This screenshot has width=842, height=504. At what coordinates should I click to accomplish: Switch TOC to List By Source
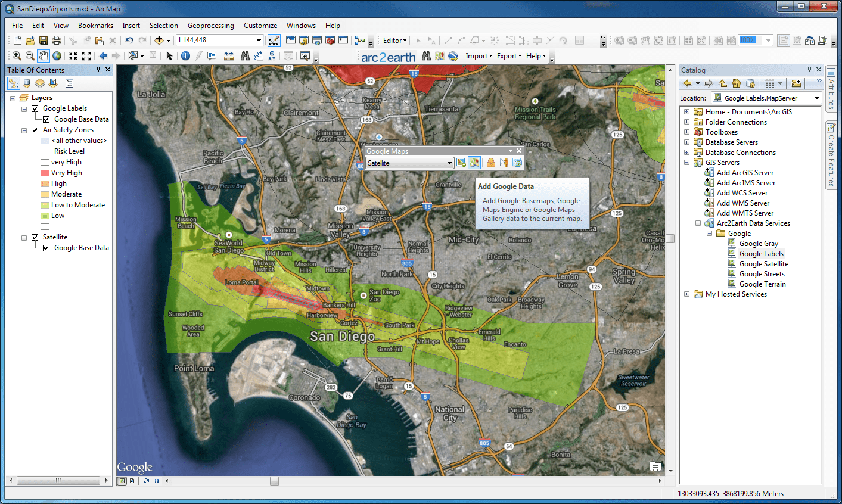[x=27, y=83]
